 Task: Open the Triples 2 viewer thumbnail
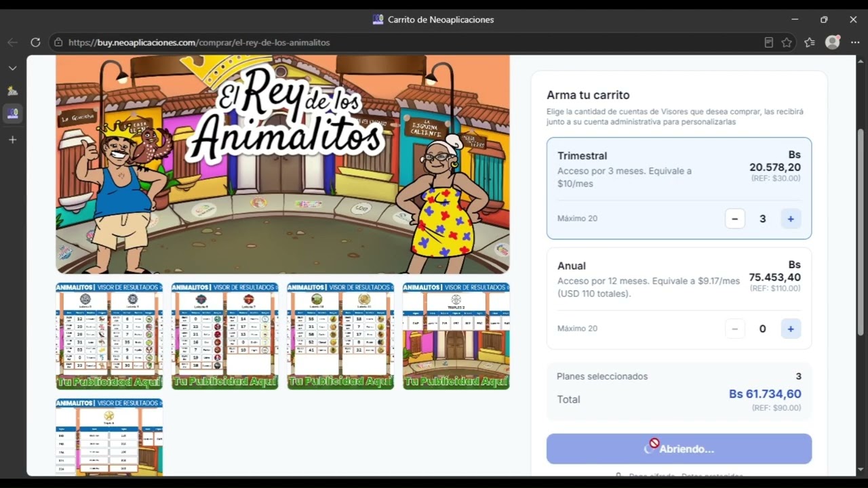[x=456, y=336]
